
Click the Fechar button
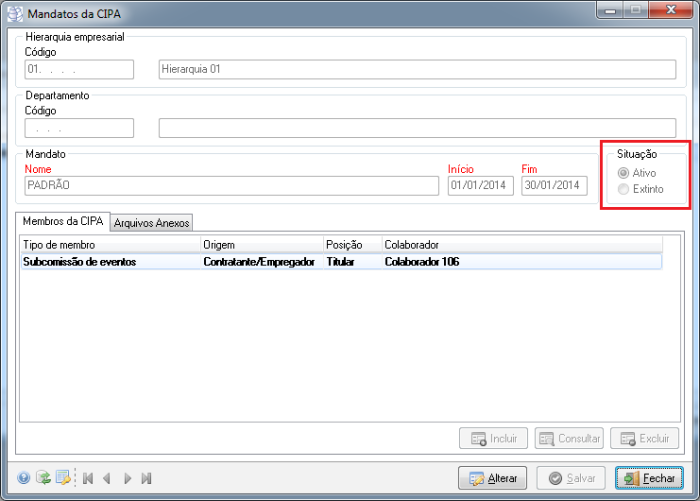649,478
